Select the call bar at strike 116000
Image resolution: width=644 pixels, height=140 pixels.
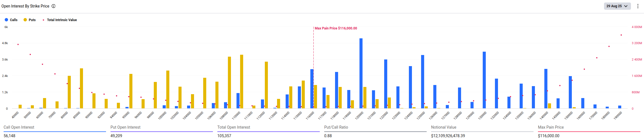[x=312, y=89]
